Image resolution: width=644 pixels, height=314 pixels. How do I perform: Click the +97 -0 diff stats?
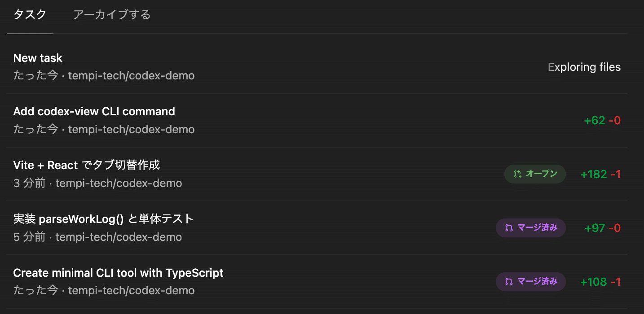click(x=603, y=228)
